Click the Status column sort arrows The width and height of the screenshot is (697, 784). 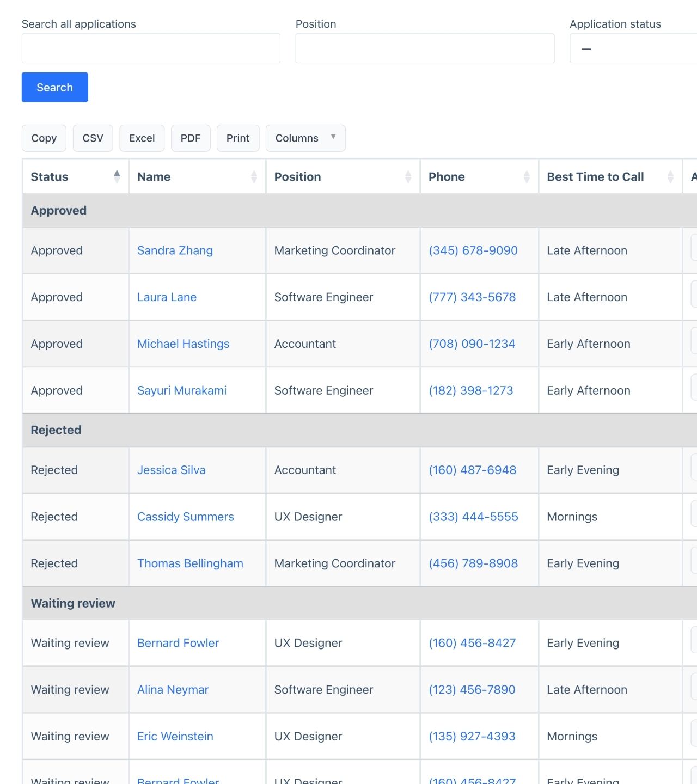click(x=117, y=176)
